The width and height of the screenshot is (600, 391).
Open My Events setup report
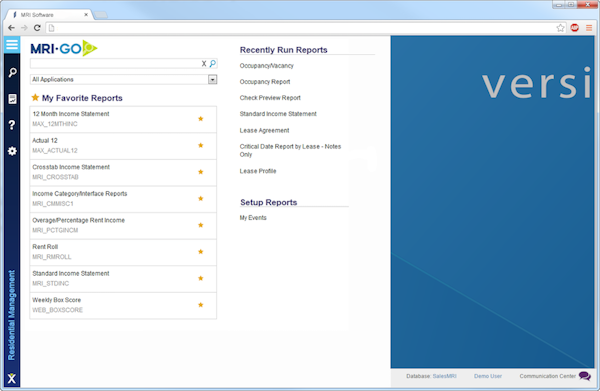[253, 218]
